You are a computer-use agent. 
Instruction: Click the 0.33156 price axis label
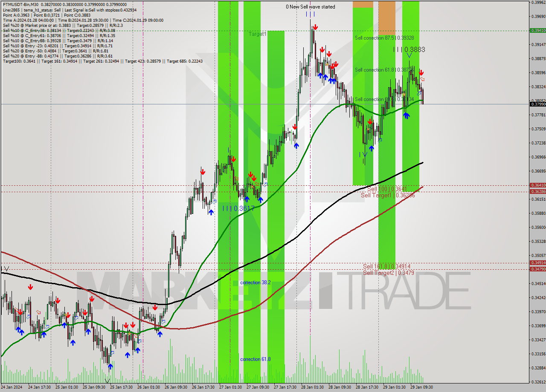point(538,354)
